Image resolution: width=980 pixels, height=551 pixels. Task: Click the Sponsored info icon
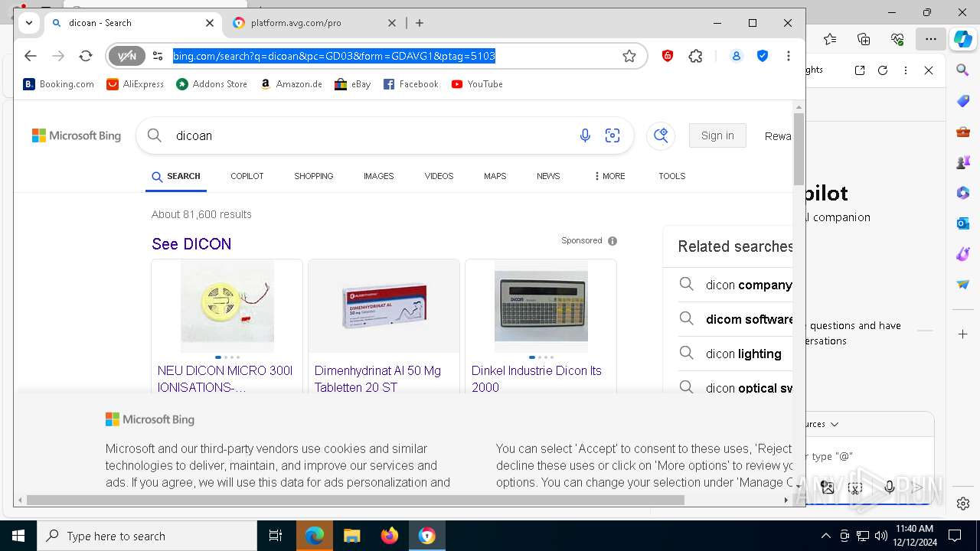(x=612, y=241)
